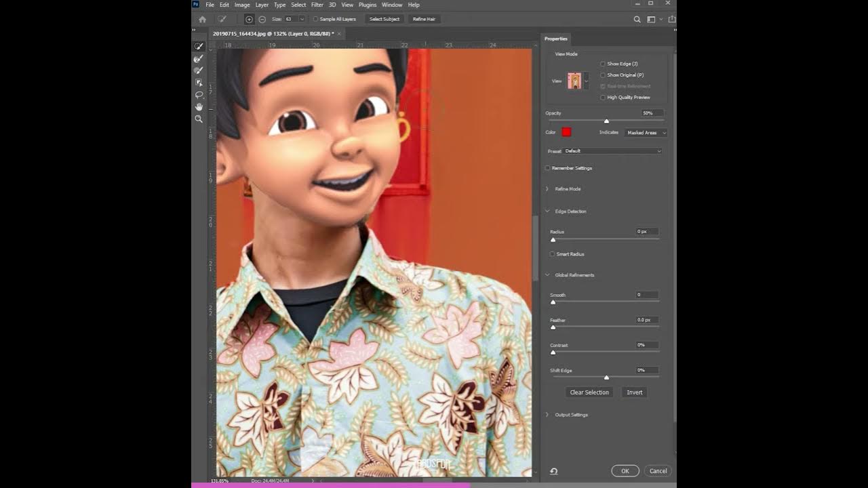Screen dimensions: 868x488
Task: Click the Select Subject button
Action: (x=384, y=19)
